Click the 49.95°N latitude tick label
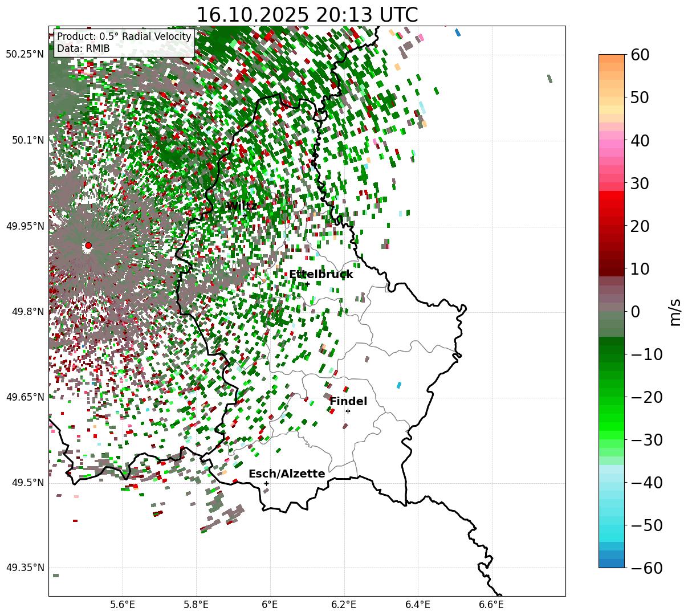This screenshot has height=616, width=688. point(25,226)
